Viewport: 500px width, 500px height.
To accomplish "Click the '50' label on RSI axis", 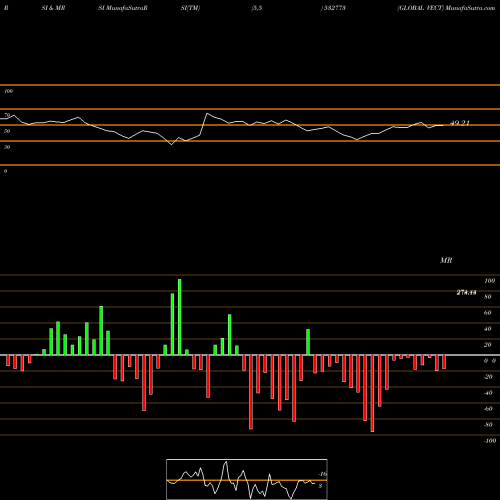I will pyautogui.click(x=7, y=131).
